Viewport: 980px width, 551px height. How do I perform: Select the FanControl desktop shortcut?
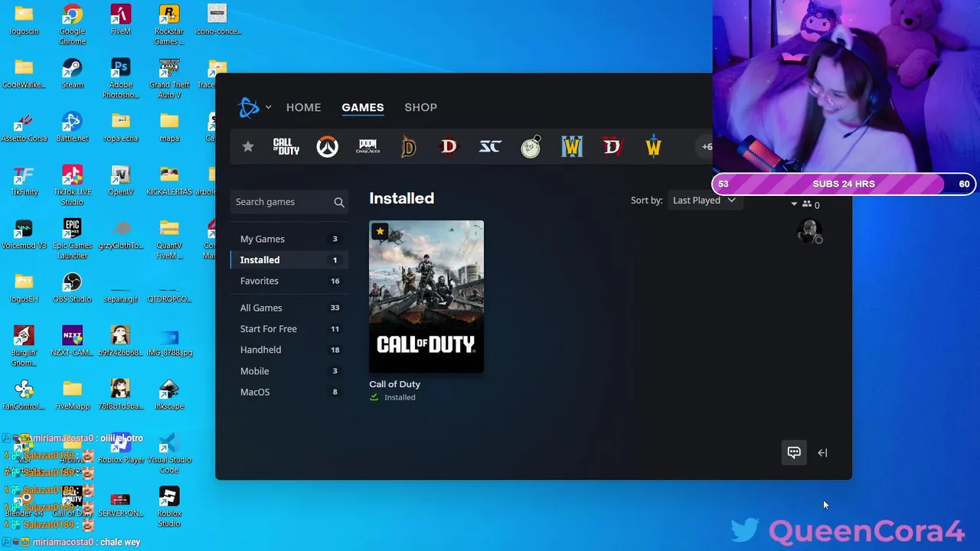point(24,396)
